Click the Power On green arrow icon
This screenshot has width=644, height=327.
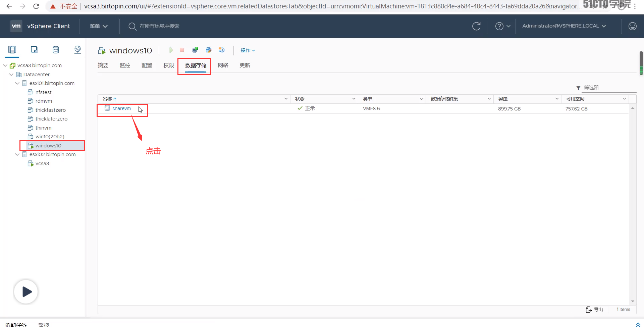coord(171,50)
